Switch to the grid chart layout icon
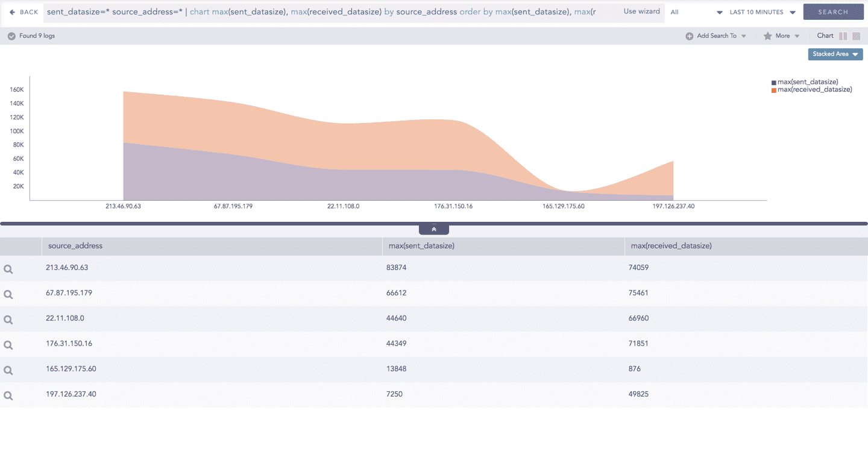 coord(856,36)
